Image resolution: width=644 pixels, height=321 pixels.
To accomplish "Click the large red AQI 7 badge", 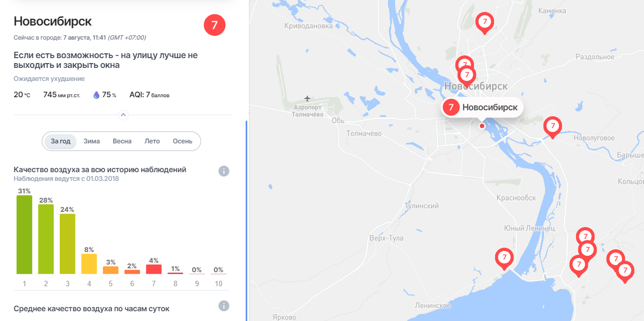I will pyautogui.click(x=215, y=25).
